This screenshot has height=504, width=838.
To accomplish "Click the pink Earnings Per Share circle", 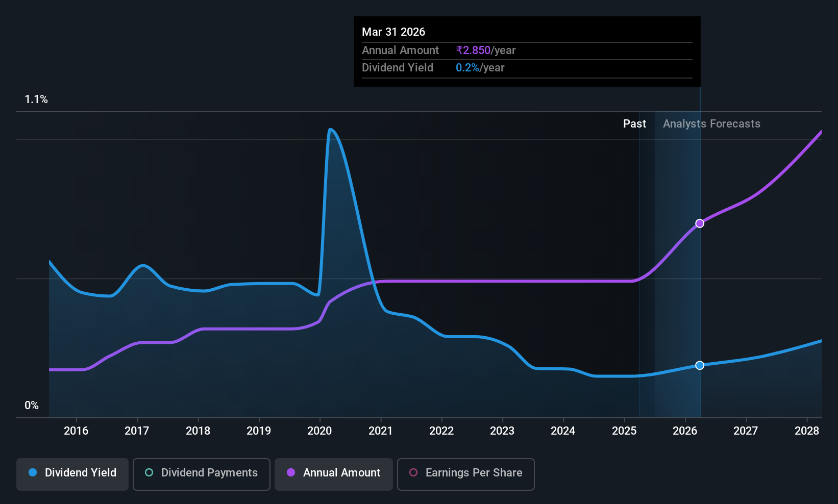I will point(413,472).
